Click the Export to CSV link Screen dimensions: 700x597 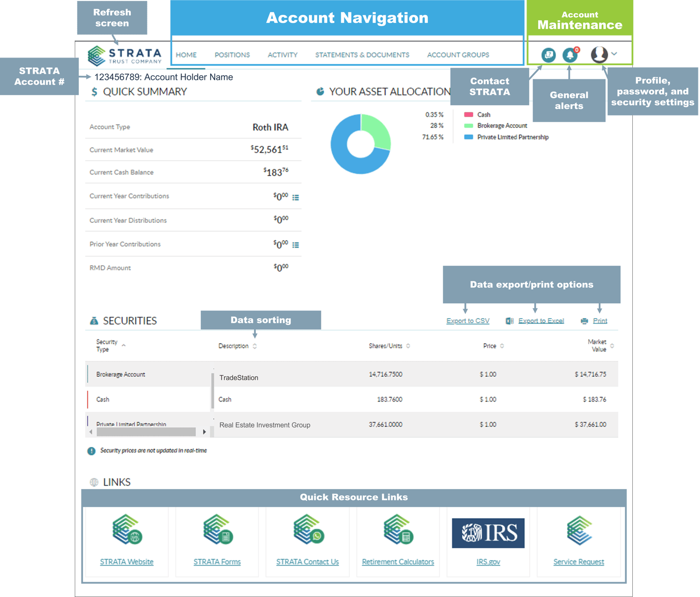467,320
